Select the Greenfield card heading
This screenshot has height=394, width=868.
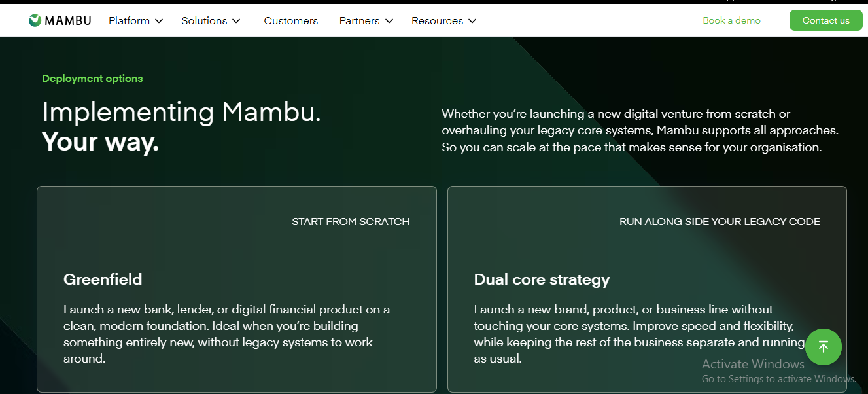click(103, 279)
